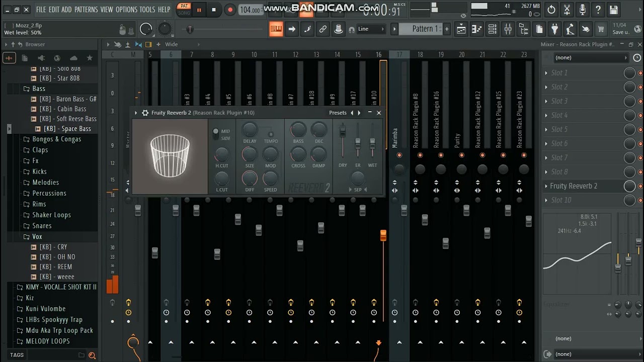Open the FILE menu

(x=41, y=10)
